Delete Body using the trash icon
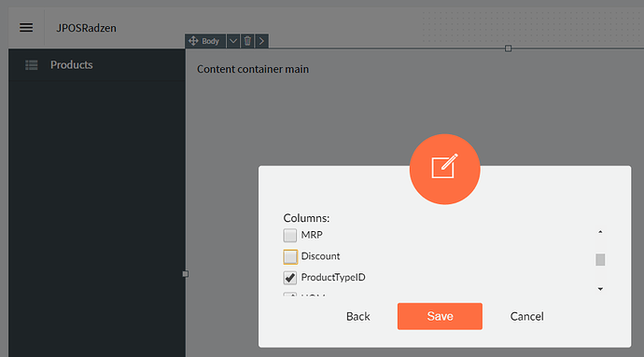The height and width of the screenshot is (357, 644). (x=247, y=41)
